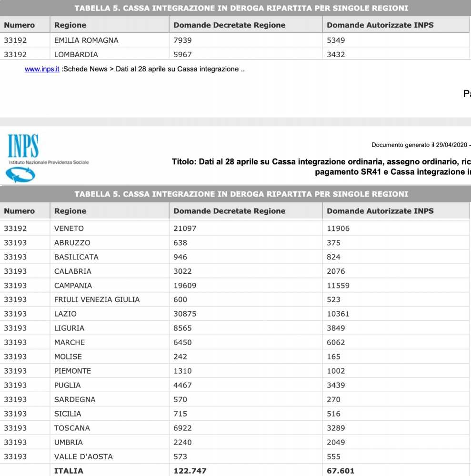Click Molise's authorized value 165
Screen dimensions: 471x476
(333, 357)
